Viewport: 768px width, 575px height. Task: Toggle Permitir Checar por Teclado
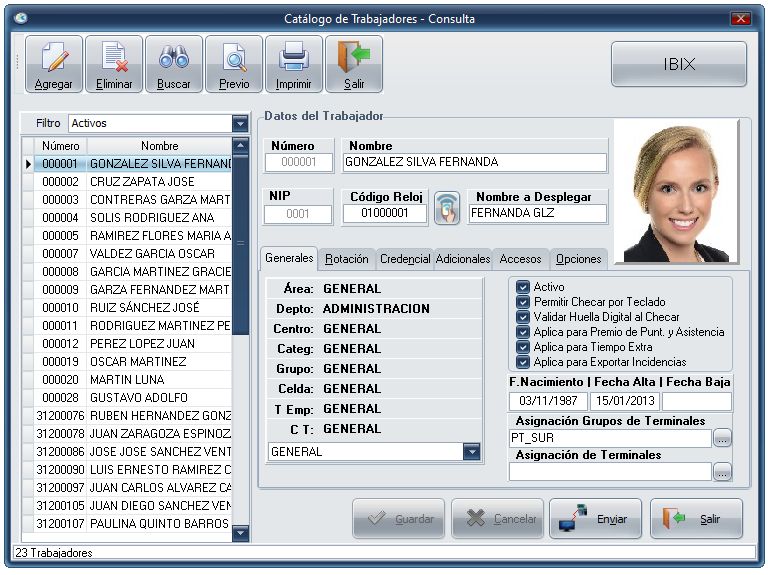pyautogui.click(x=523, y=302)
